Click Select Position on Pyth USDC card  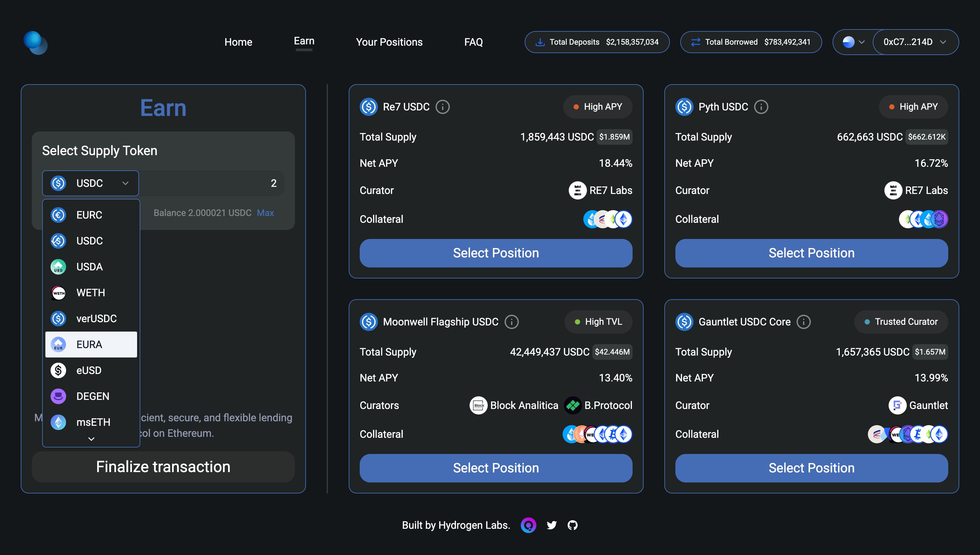[811, 253]
